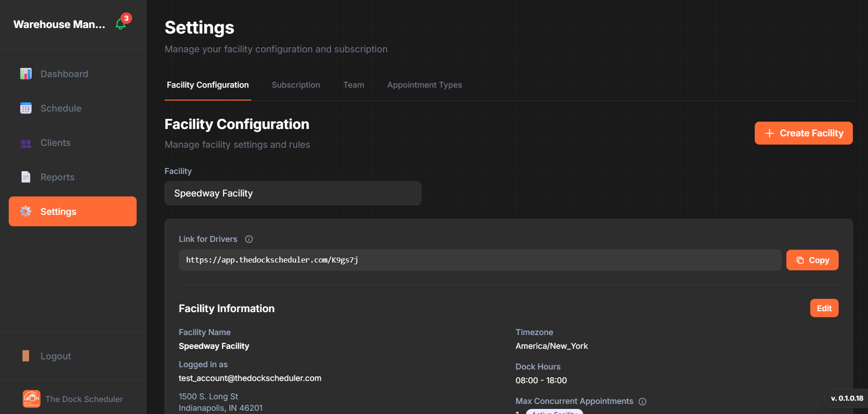
Task: Open the Team tab
Action: (354, 85)
